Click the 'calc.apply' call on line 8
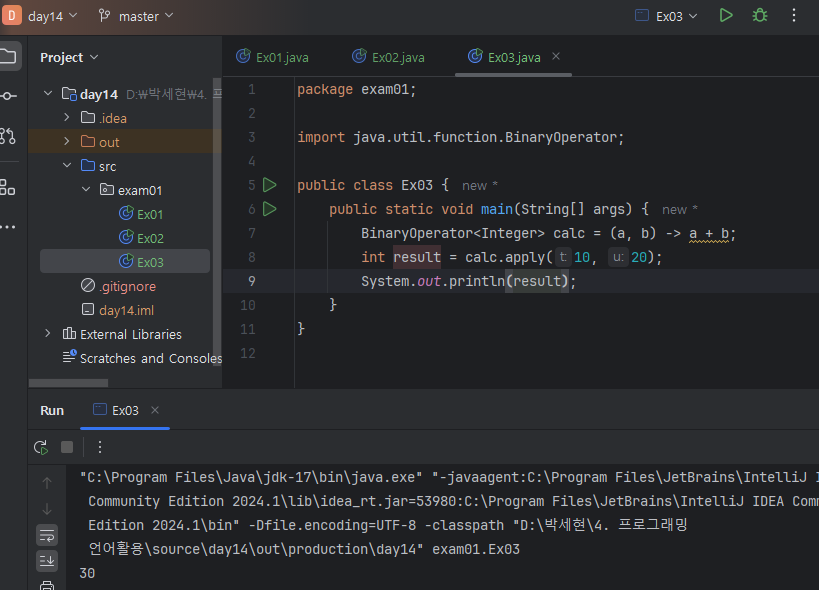Viewport: 819px width, 590px height. [505, 257]
